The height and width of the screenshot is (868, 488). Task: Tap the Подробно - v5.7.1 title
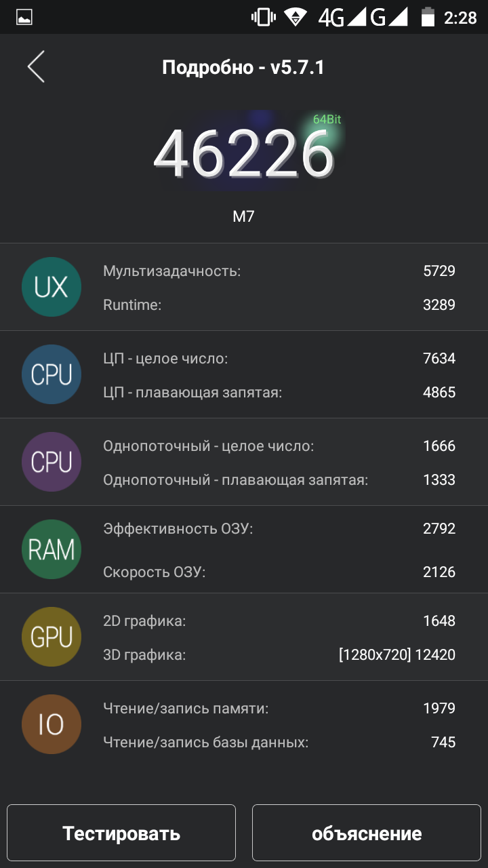point(243,67)
